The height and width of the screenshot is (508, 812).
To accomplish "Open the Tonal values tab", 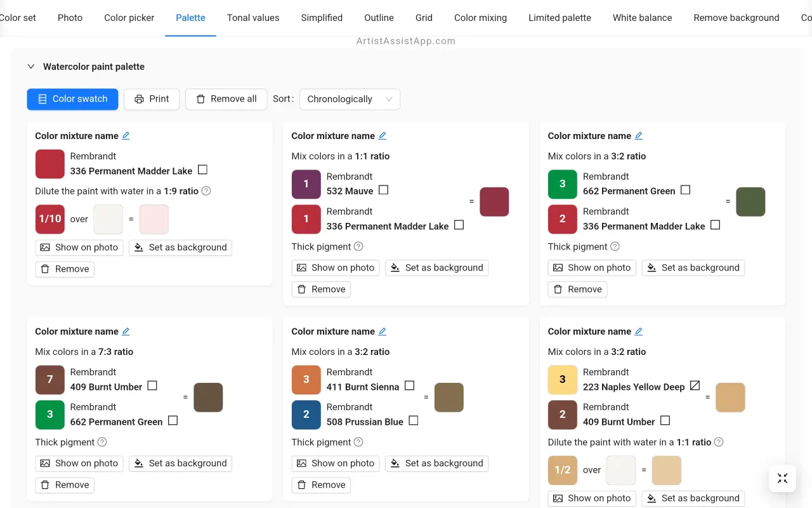I will point(253,18).
